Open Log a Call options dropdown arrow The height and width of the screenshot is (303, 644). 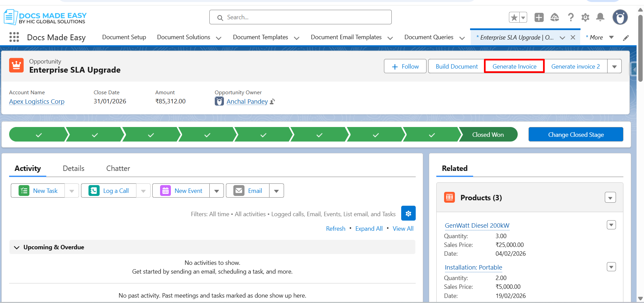tap(143, 191)
